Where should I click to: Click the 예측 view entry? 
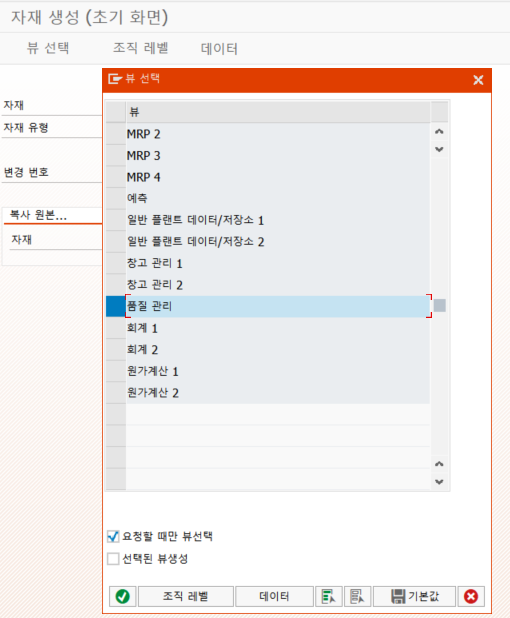pos(278,199)
